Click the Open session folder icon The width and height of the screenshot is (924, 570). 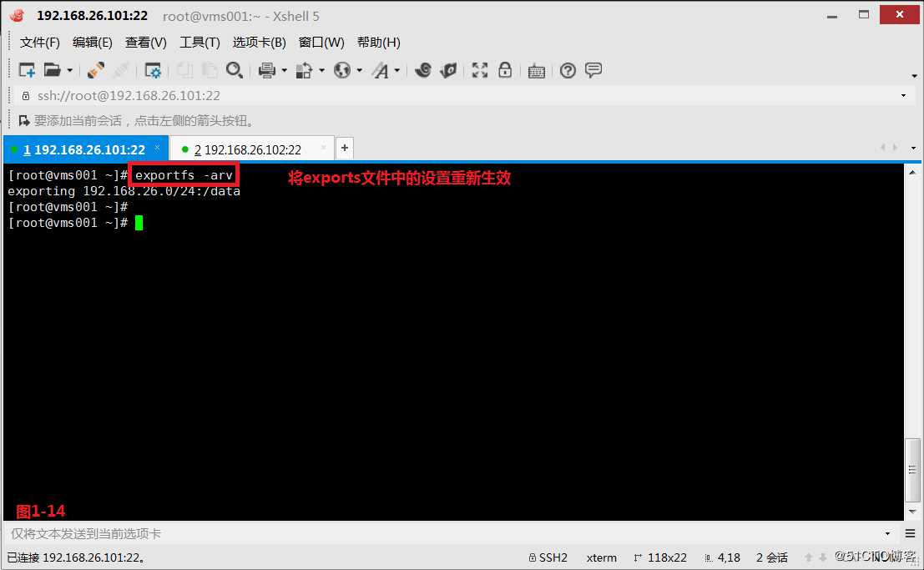(53, 71)
